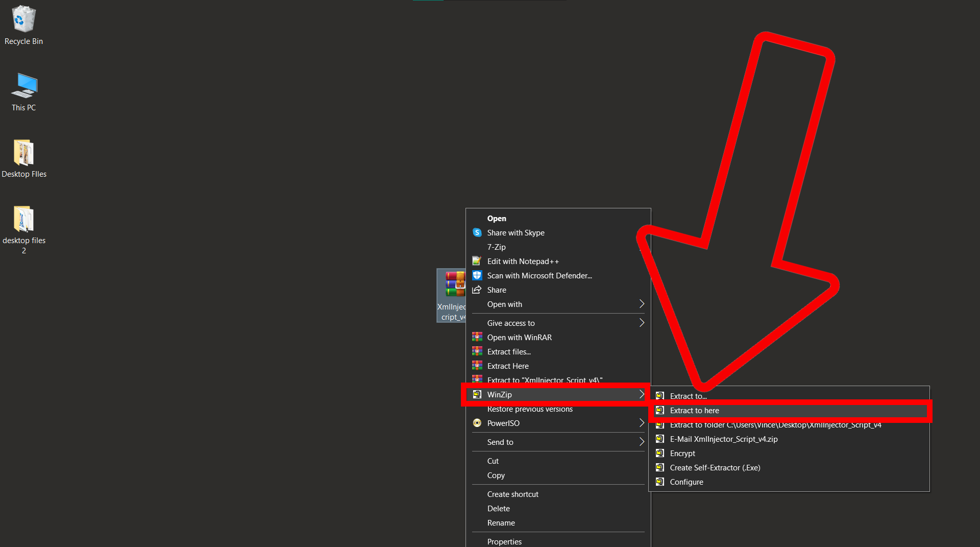
Task: Select Rename from the context menu
Action: (501, 522)
